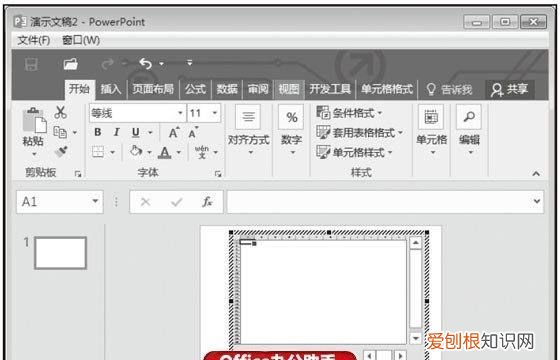Select slide 1 thumbnail
The height and width of the screenshot is (360, 560).
61,253
